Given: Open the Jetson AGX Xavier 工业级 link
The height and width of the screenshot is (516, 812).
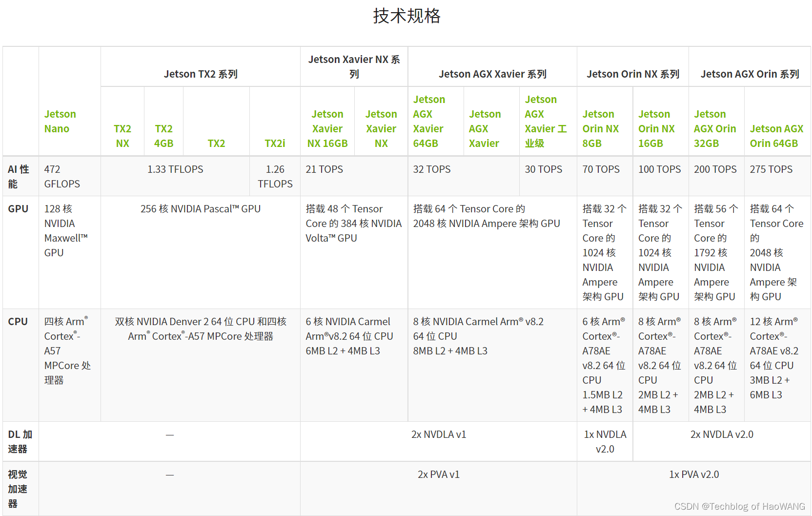Looking at the screenshot, I should 546,122.
